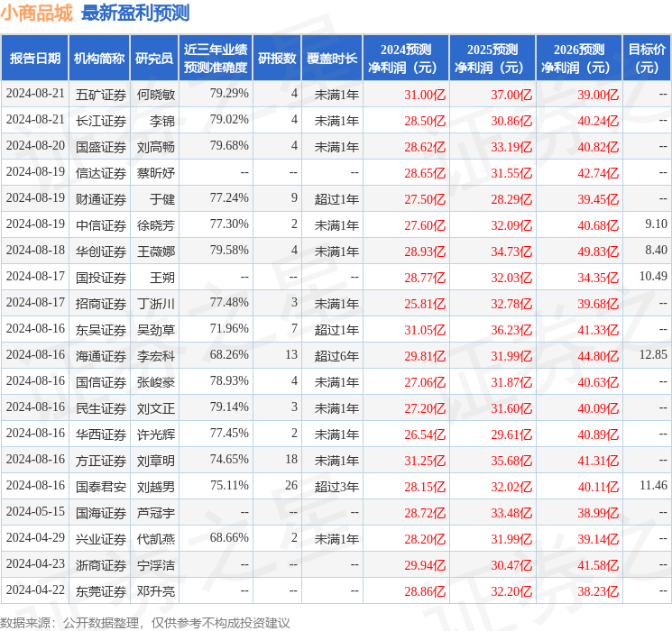Click researcher name 何晓敏
Screen dimensions: 672x631
pyautogui.click(x=155, y=95)
